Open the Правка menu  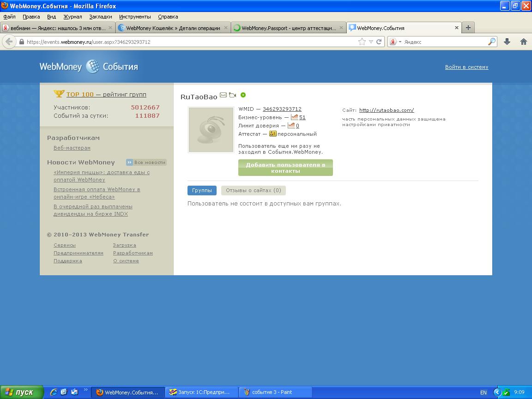click(31, 17)
